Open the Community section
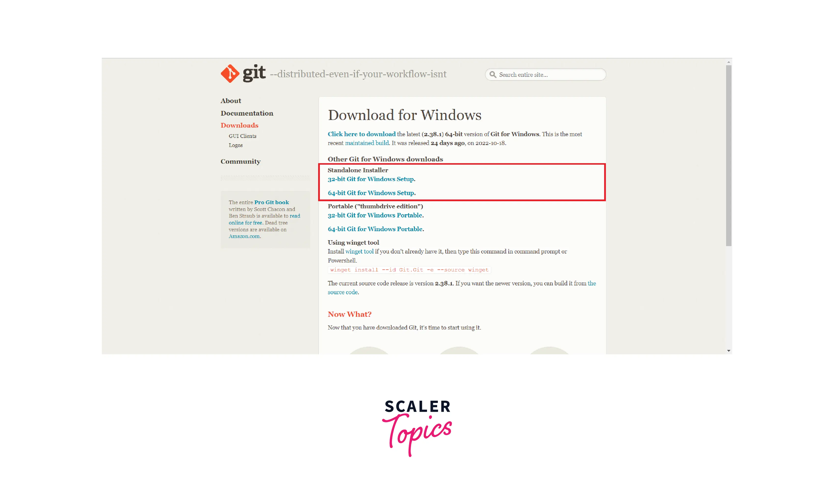This screenshot has width=834, height=504. [241, 161]
